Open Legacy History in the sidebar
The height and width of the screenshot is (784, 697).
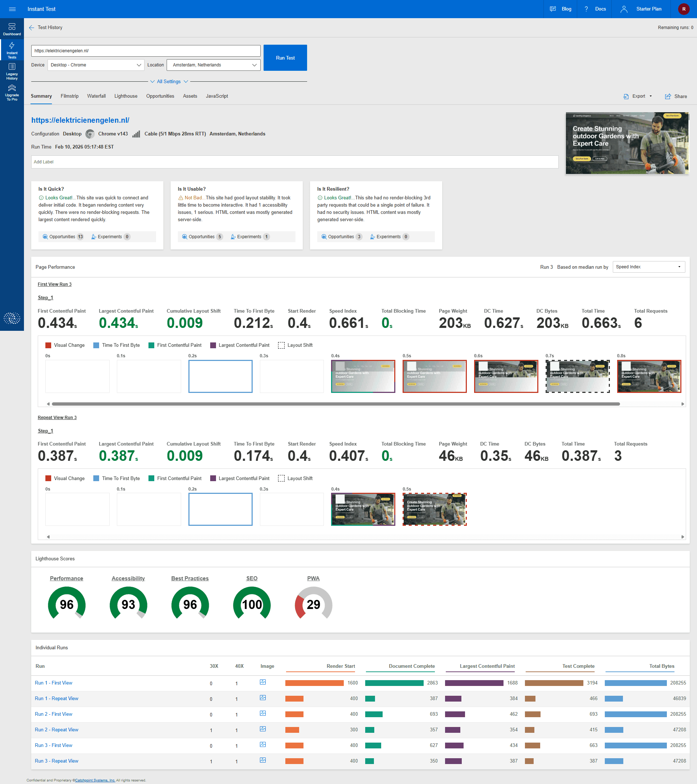(x=12, y=71)
